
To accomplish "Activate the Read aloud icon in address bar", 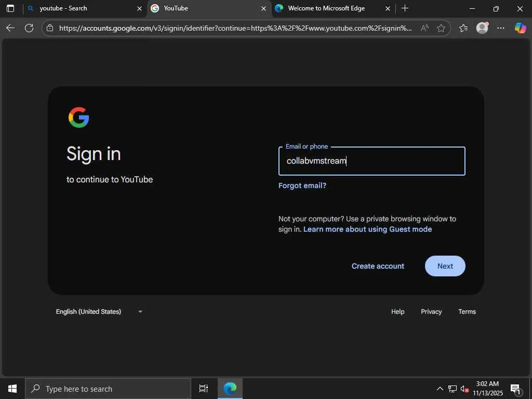I will coord(424,28).
